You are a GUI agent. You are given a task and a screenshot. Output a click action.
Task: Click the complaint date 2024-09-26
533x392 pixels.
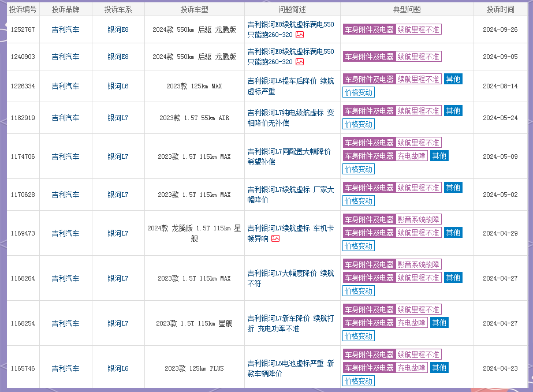coord(500,29)
